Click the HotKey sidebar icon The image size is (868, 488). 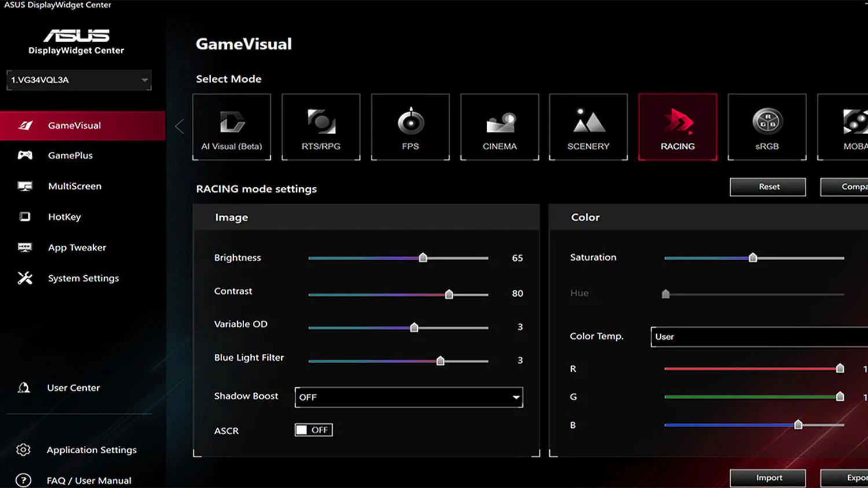pyautogui.click(x=25, y=217)
